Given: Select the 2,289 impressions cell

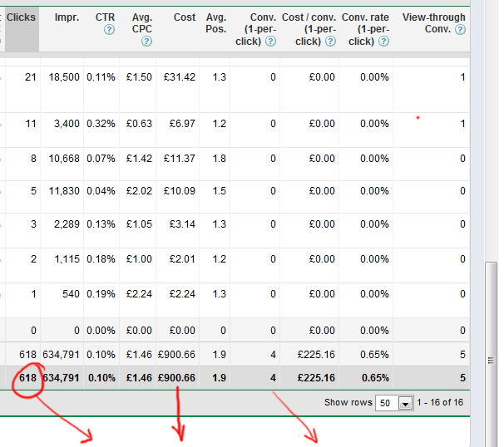Looking at the screenshot, I should 67,224.
